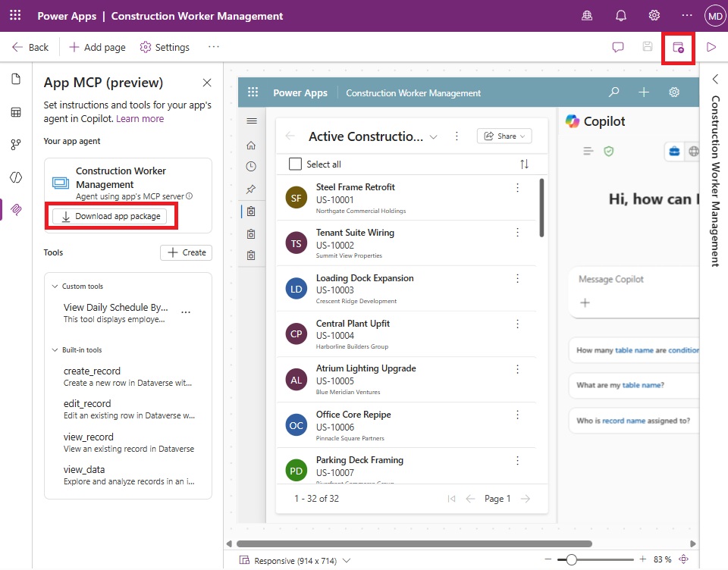This screenshot has height=570, width=728.
Task: Play the app with the Play icon
Action: (711, 47)
